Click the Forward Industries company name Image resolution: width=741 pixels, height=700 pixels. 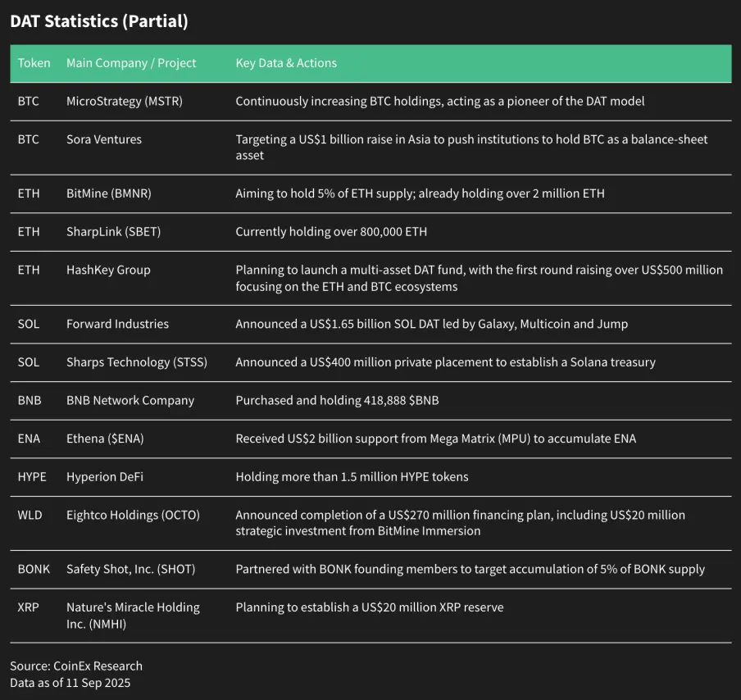click(117, 324)
